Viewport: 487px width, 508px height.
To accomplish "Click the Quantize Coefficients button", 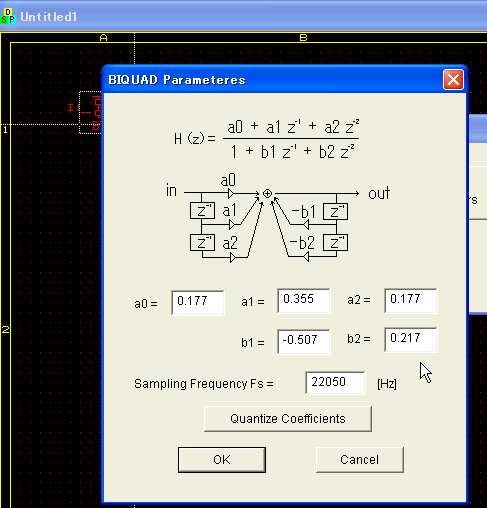I will (288, 419).
